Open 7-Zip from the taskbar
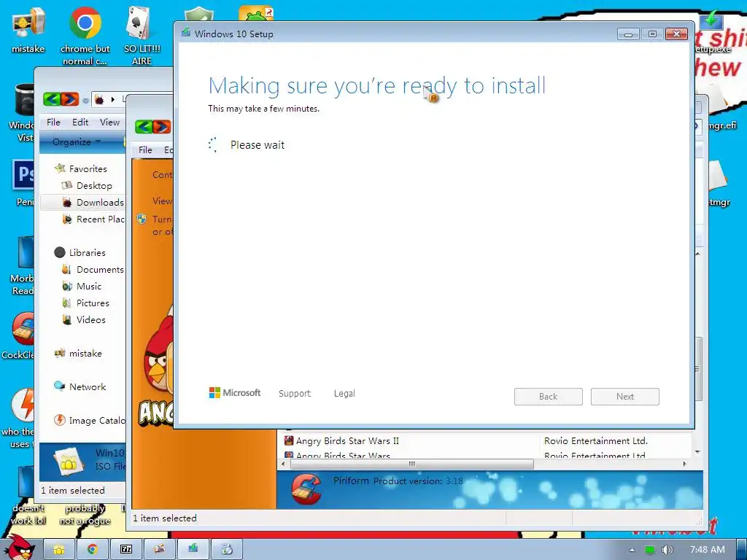The height and width of the screenshot is (560, 747). (126, 550)
